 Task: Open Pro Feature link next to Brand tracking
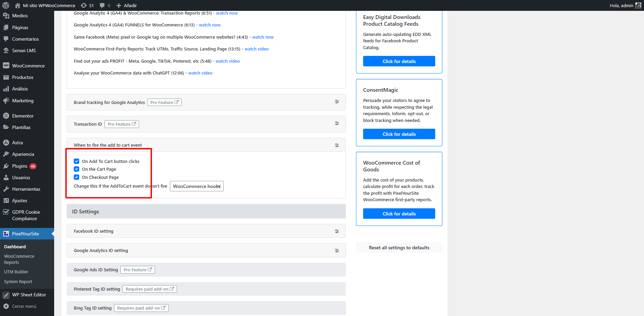click(x=164, y=102)
